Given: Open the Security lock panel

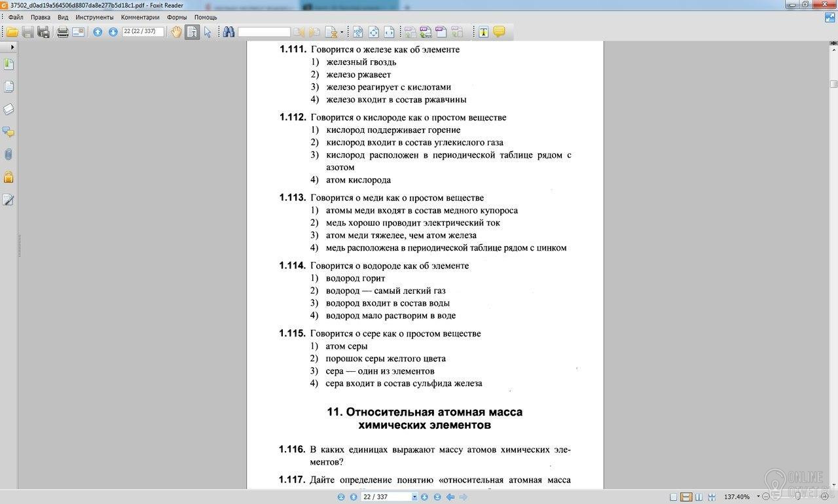Looking at the screenshot, I should coord(9,177).
